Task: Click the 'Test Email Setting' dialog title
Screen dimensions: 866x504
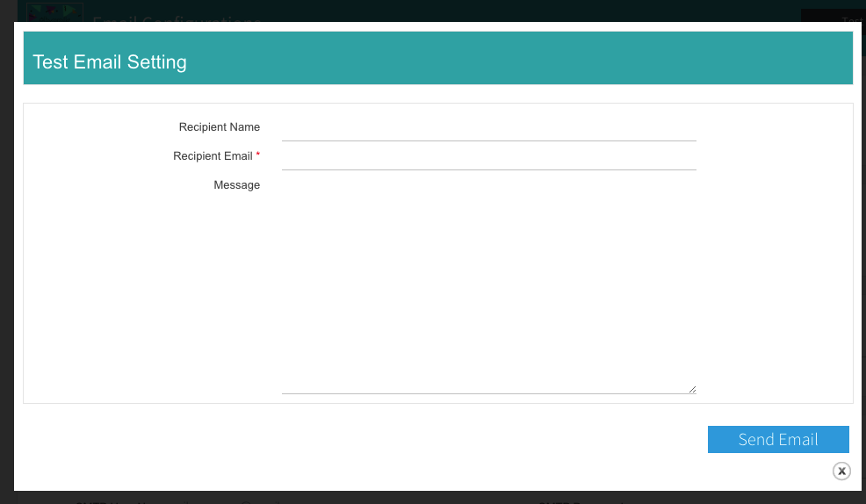Action: click(x=110, y=61)
